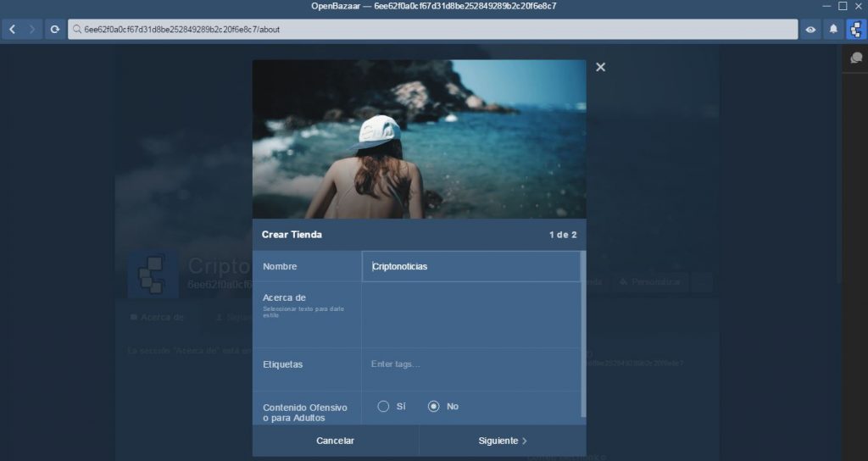Select Sí for Contenido Ofensivo
Viewport: 868px width, 461px height.
pyautogui.click(x=383, y=406)
